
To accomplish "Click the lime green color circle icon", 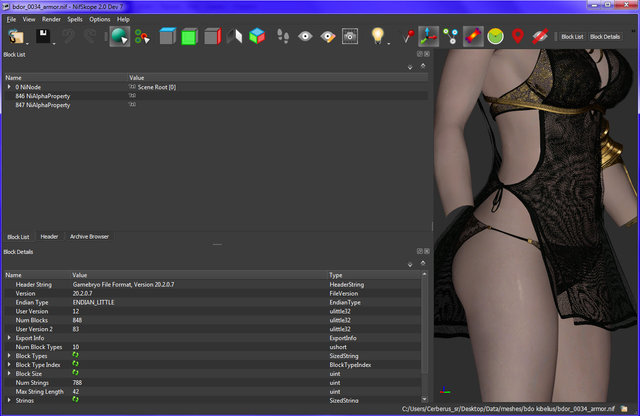I will point(495,36).
